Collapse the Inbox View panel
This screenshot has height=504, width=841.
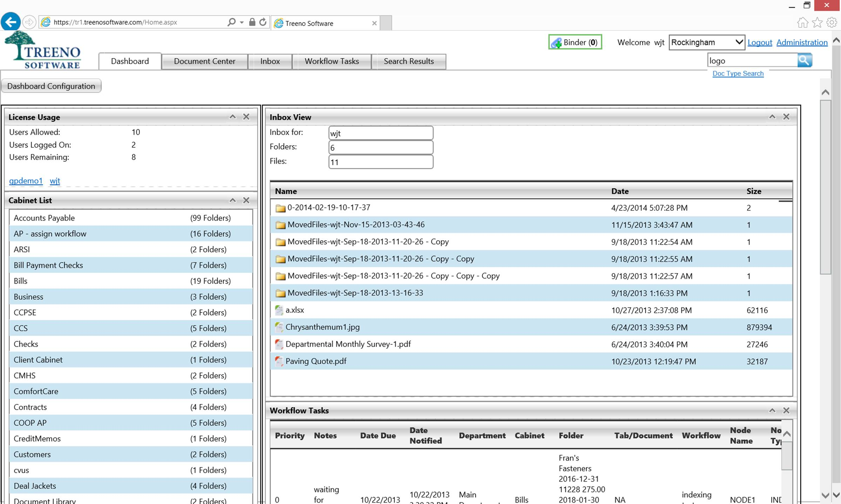click(x=772, y=117)
